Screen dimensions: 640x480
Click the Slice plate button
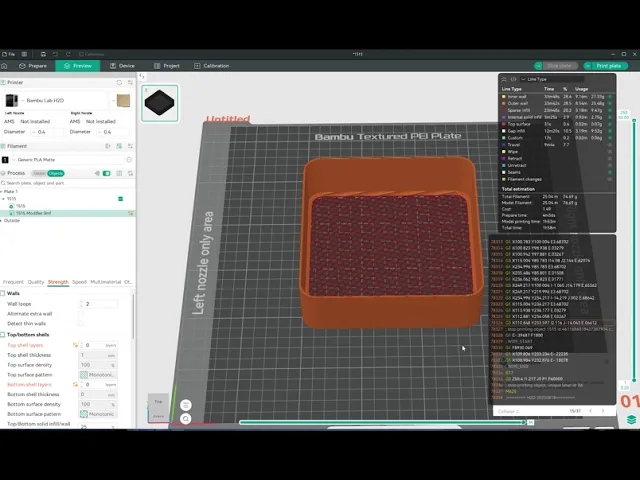click(x=560, y=66)
